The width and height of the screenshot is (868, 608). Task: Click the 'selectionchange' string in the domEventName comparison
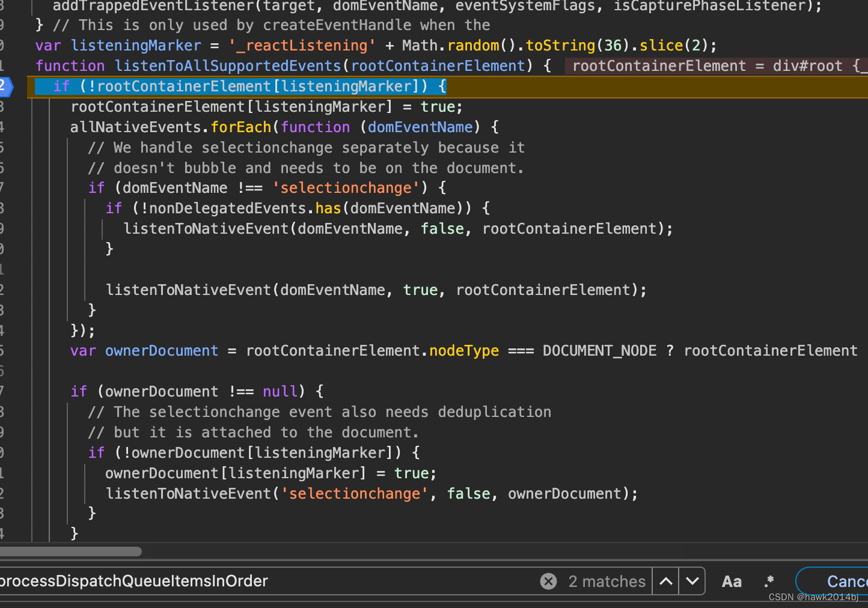coord(346,188)
